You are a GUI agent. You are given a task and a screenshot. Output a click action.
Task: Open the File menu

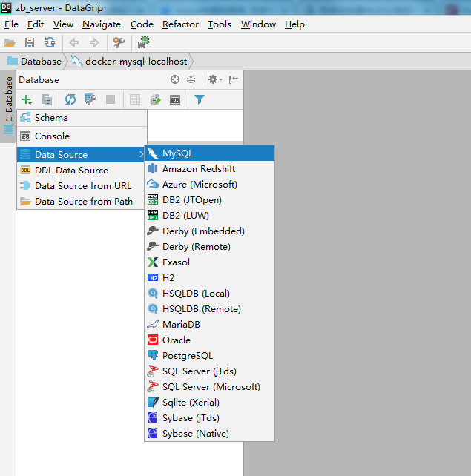coord(11,24)
